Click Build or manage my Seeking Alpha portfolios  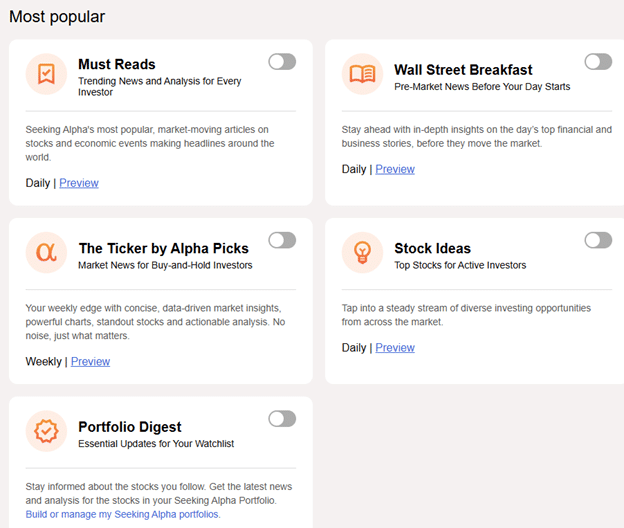(122, 514)
